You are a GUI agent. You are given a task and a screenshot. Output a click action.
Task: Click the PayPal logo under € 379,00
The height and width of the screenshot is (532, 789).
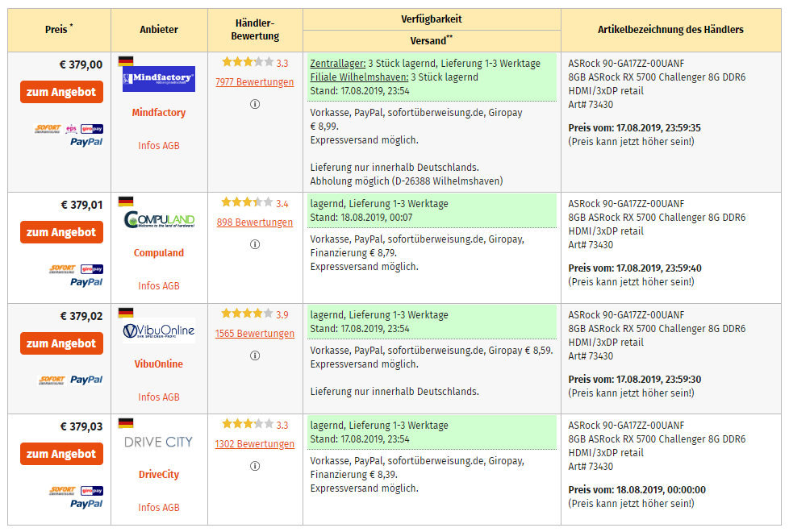[86, 142]
